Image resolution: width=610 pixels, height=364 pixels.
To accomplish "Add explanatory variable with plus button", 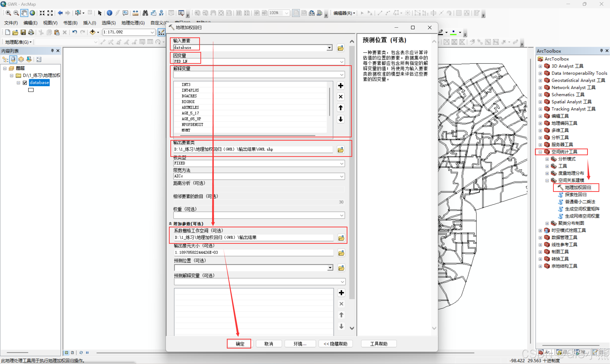I will [341, 86].
